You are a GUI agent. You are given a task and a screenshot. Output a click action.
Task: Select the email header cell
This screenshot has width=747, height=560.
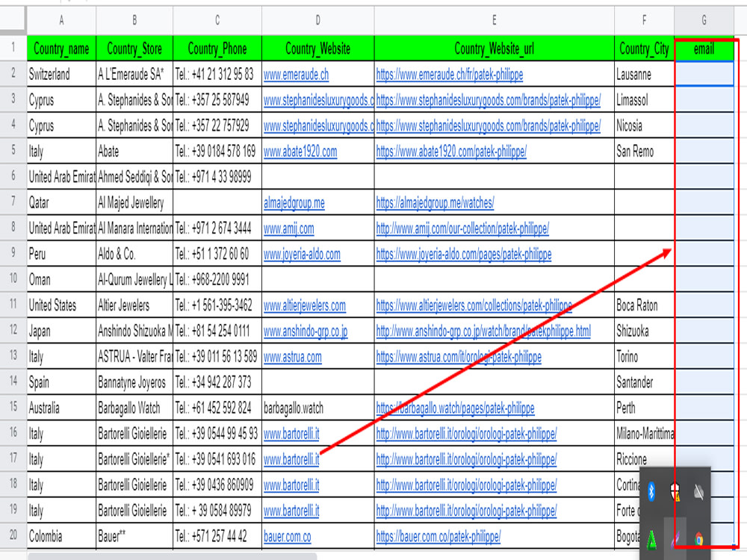coord(704,49)
